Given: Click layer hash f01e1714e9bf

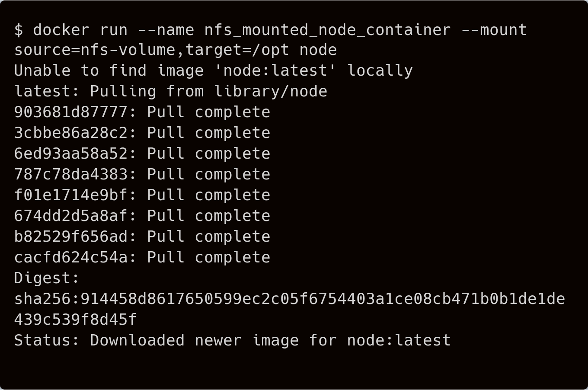Looking at the screenshot, I should [71, 195].
